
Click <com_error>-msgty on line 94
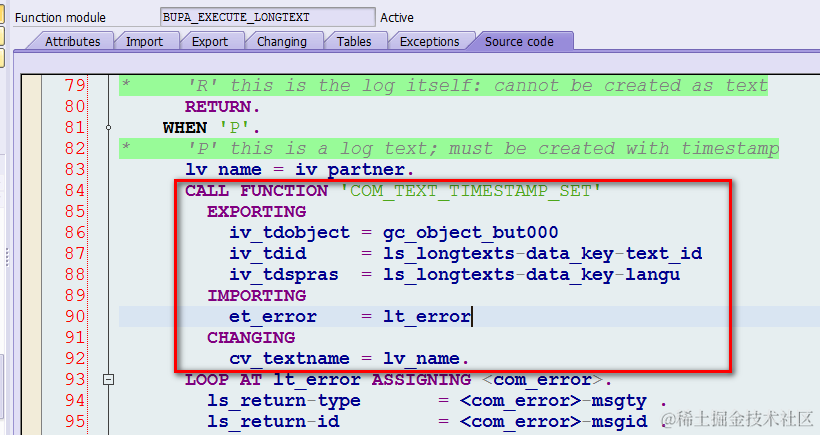pyautogui.click(x=553, y=400)
